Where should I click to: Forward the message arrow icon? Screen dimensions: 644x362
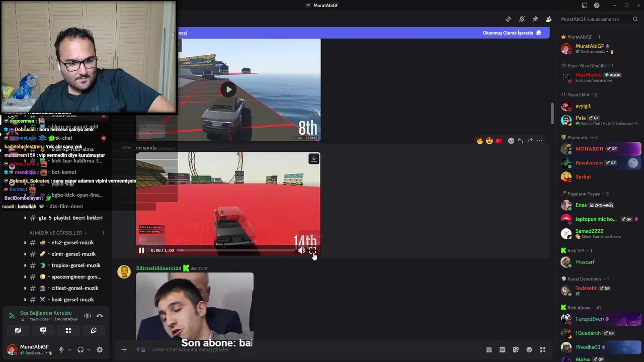pyautogui.click(x=530, y=141)
